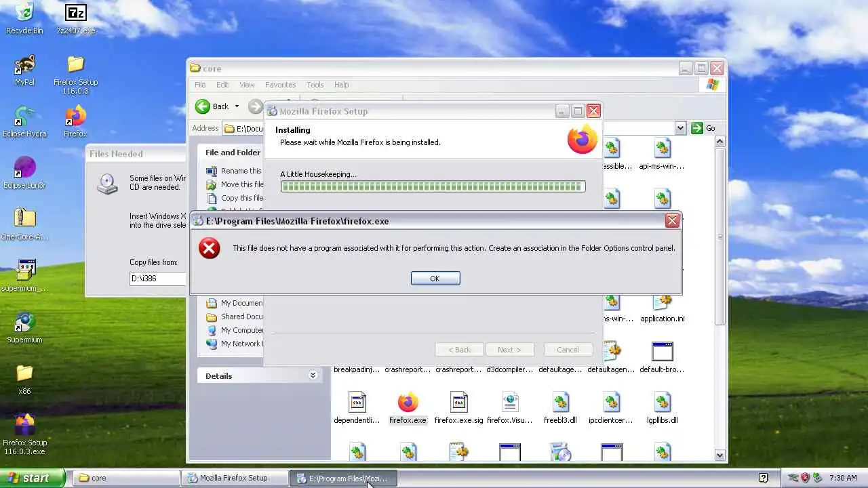Select the application.ini file icon
Screen dimensions: 868x488
pyautogui.click(x=663, y=308)
